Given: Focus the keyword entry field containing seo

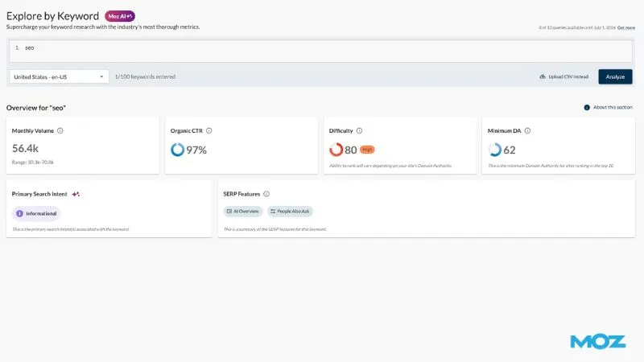Looking at the screenshot, I should pyautogui.click(x=320, y=51).
